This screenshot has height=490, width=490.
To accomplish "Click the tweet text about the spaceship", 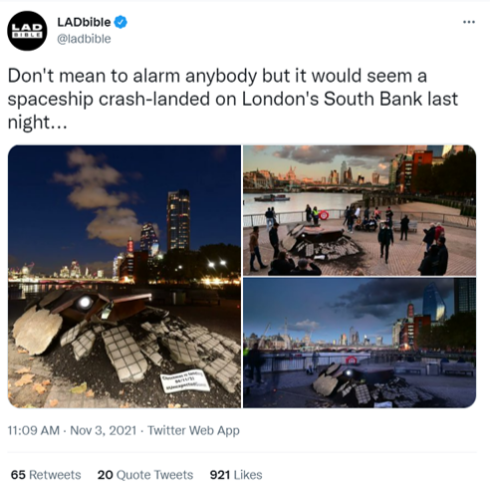I will click(x=233, y=99).
